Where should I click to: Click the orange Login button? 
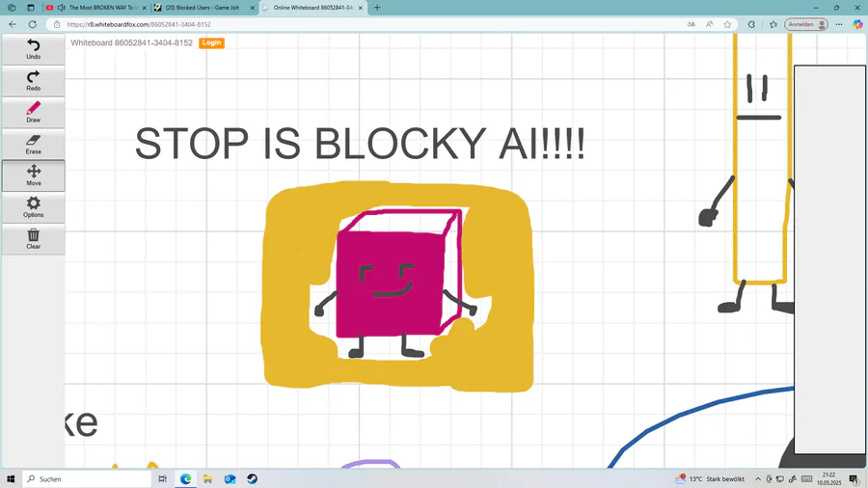[x=211, y=42]
